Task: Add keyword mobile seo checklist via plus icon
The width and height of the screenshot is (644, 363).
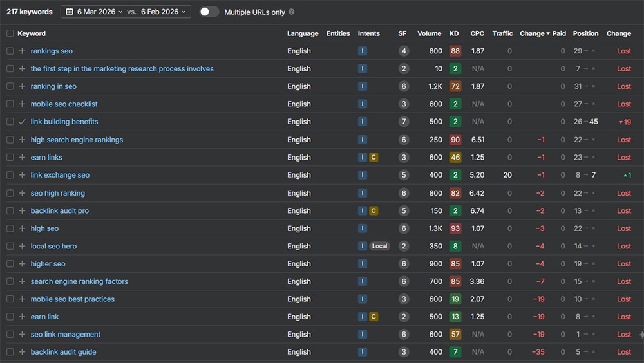Action: tap(22, 104)
